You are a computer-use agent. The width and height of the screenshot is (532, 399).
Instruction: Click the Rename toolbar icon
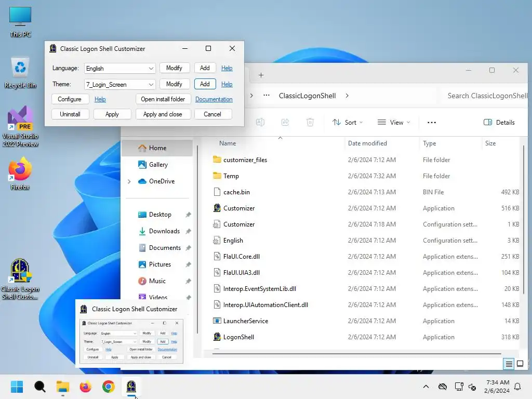click(x=260, y=123)
